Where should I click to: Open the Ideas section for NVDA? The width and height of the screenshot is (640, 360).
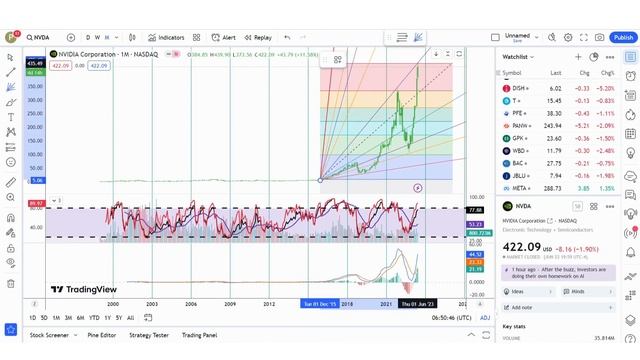(x=528, y=291)
